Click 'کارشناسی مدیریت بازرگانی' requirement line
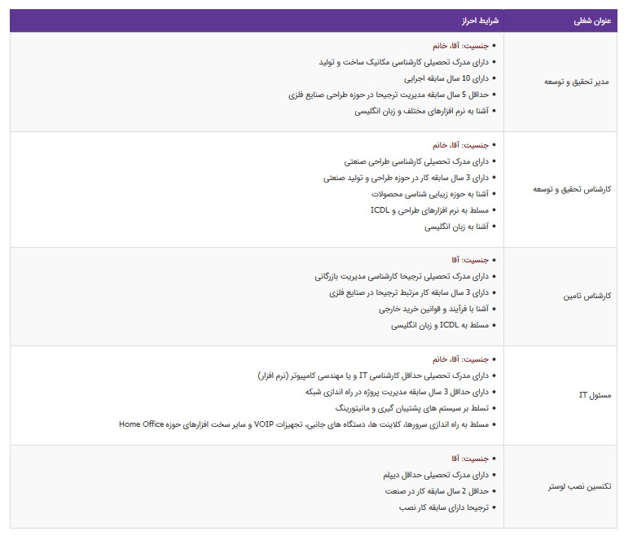Screen dimensions: 634x557 coord(402,276)
